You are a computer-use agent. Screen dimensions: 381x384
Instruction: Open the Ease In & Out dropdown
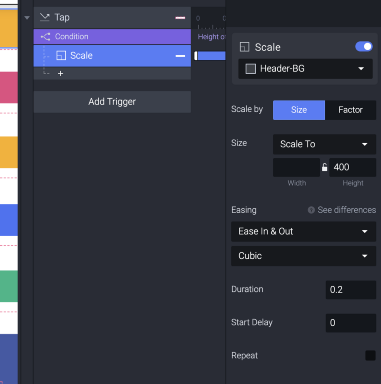tap(303, 231)
